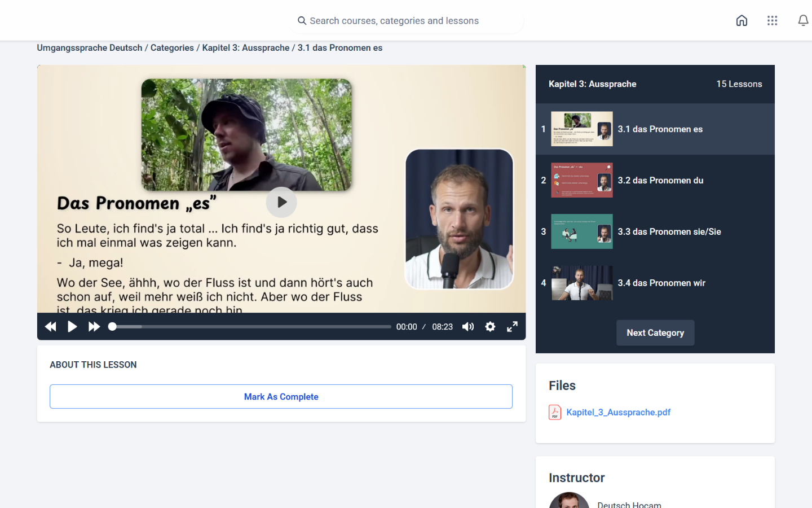Click the search courses input field
Screen dimensions: 812x508
(x=406, y=21)
